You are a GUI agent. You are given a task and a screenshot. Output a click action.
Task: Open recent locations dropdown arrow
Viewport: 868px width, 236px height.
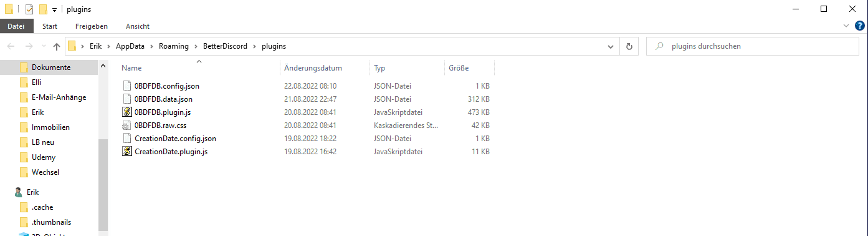pyautogui.click(x=44, y=47)
